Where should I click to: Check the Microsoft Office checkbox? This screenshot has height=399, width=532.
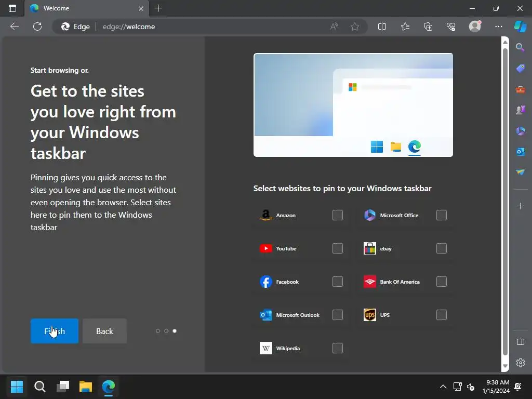click(442, 215)
